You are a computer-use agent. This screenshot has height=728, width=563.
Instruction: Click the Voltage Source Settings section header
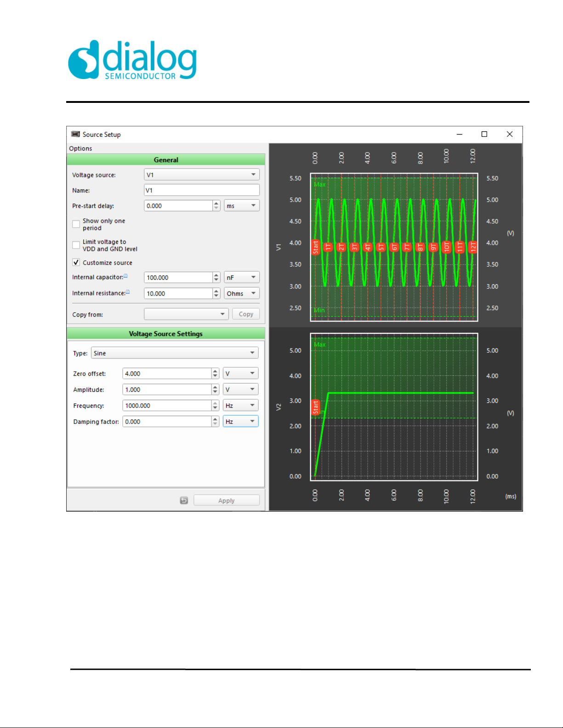(166, 333)
